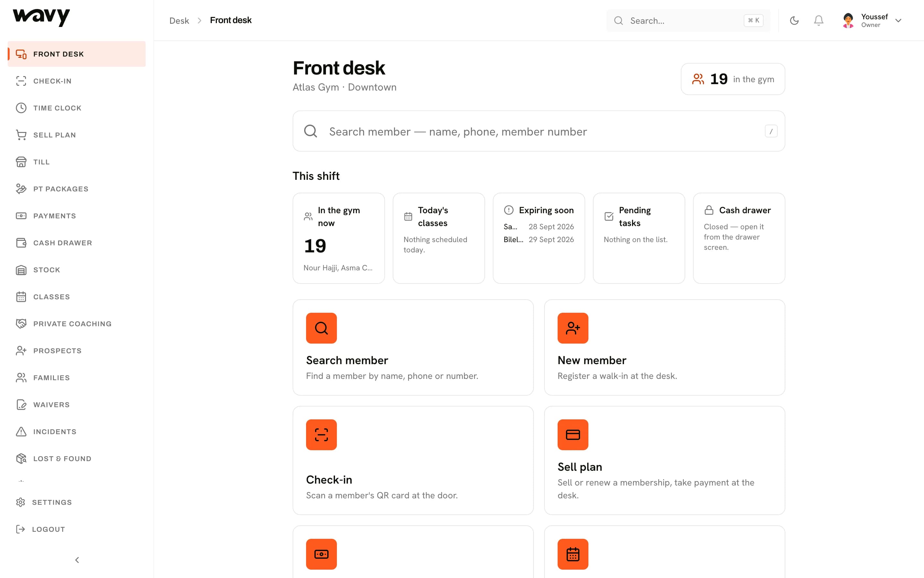Go to Stock in the sidebar
Screen dimensions: 924x578
tap(77, 270)
